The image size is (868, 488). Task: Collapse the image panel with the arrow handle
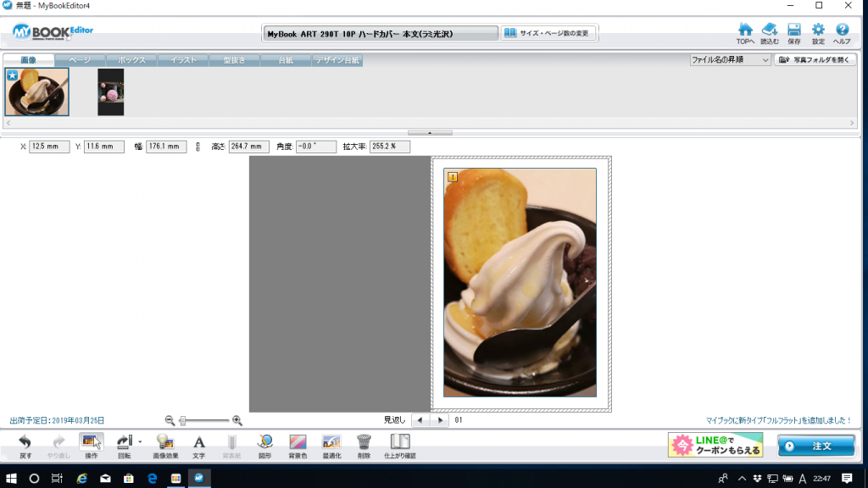pyautogui.click(x=431, y=132)
